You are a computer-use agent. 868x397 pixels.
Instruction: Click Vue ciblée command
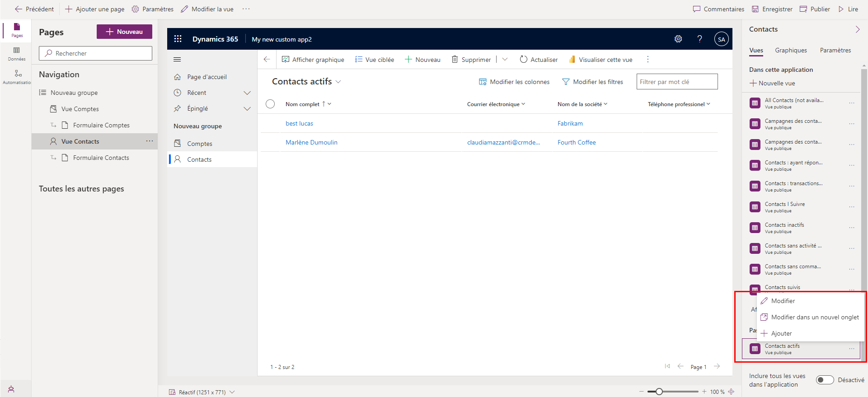point(374,60)
